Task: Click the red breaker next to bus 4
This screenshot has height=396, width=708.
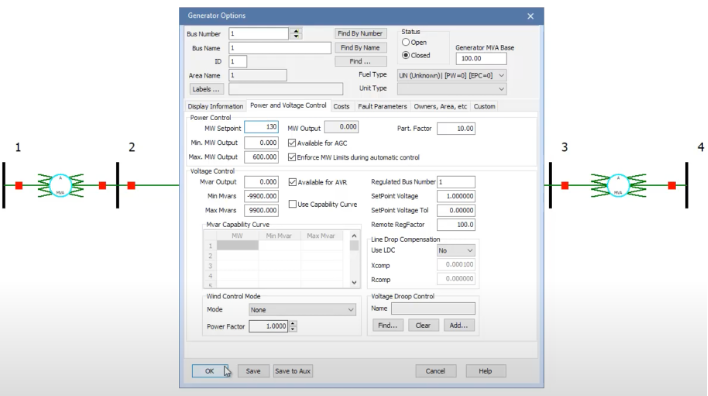Action: tap(672, 185)
